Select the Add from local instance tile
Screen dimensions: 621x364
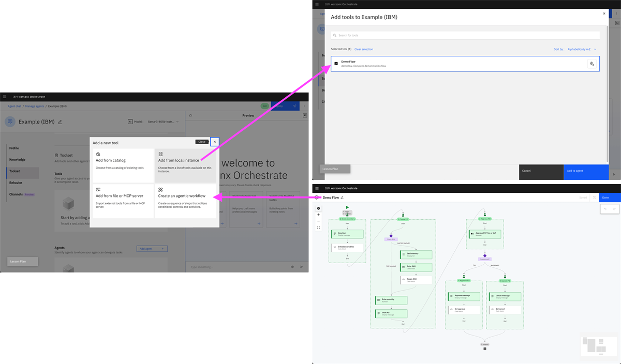coord(185,165)
